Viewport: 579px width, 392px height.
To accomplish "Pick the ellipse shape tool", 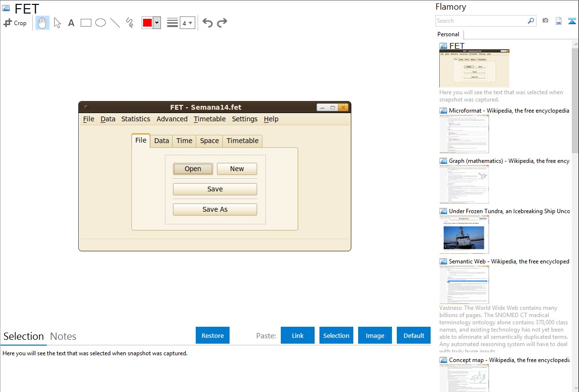I will coord(101,23).
